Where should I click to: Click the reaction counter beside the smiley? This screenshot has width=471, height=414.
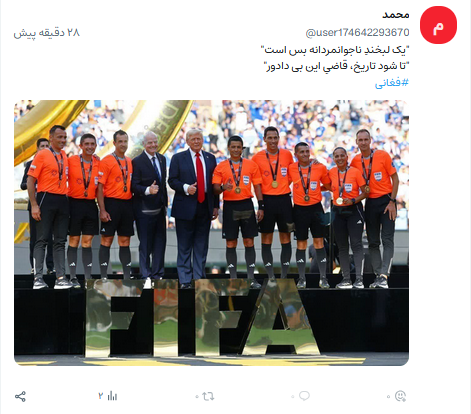click(388, 397)
